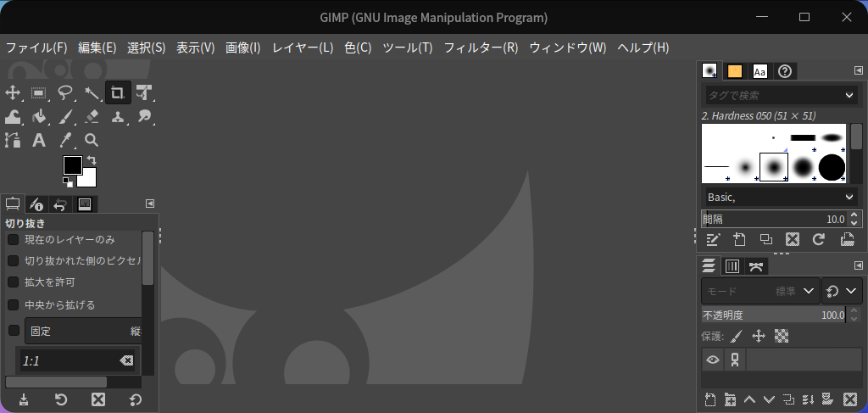Image resolution: width=868 pixels, height=413 pixels.
Task: Select the Smudge tool
Action: [x=144, y=117]
